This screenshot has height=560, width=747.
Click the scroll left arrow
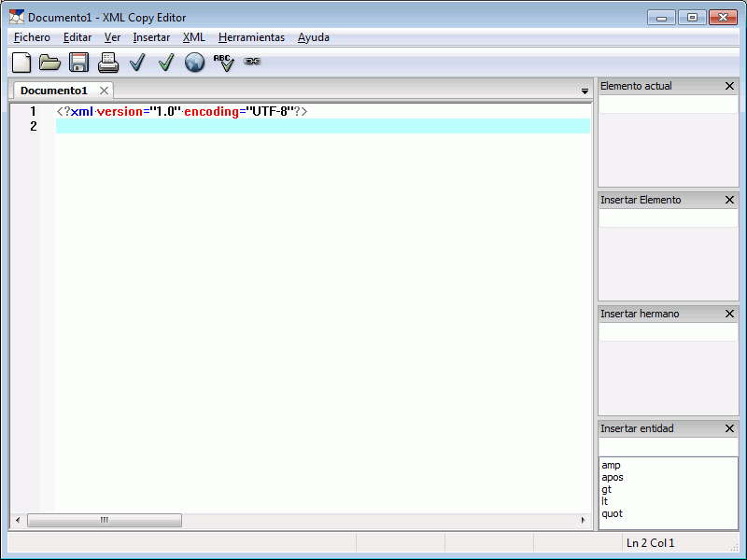[18, 520]
